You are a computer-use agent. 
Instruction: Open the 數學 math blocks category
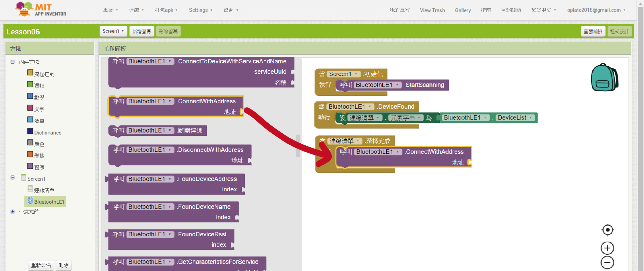point(39,97)
